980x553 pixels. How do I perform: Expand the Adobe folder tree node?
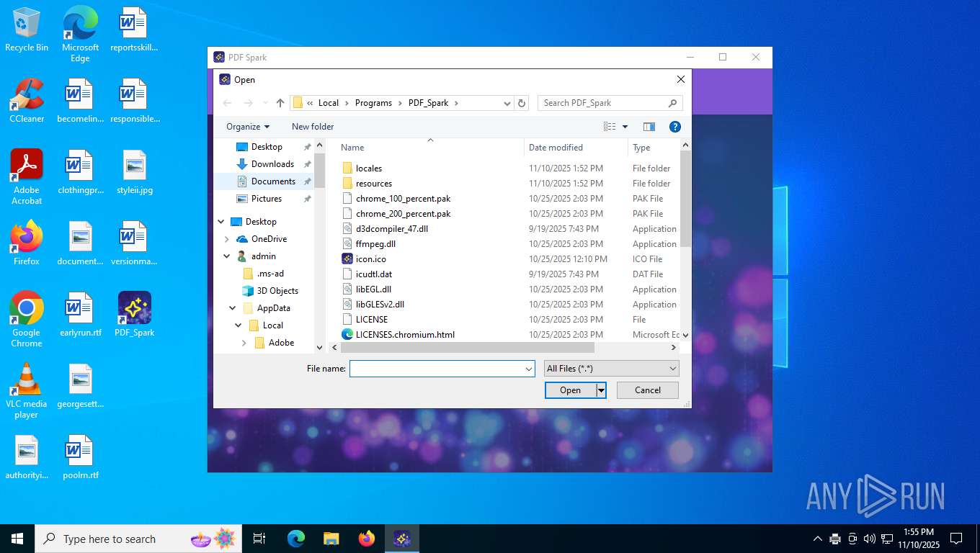244,343
